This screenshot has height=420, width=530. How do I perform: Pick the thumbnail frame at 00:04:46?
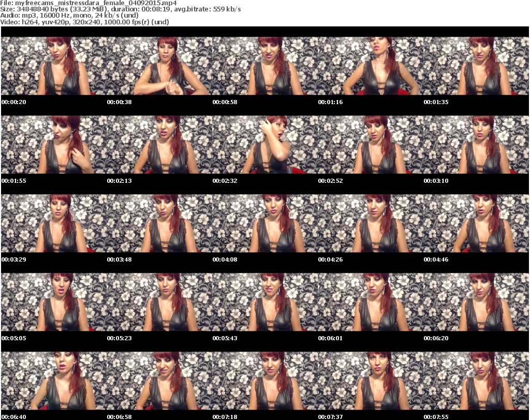(476, 224)
